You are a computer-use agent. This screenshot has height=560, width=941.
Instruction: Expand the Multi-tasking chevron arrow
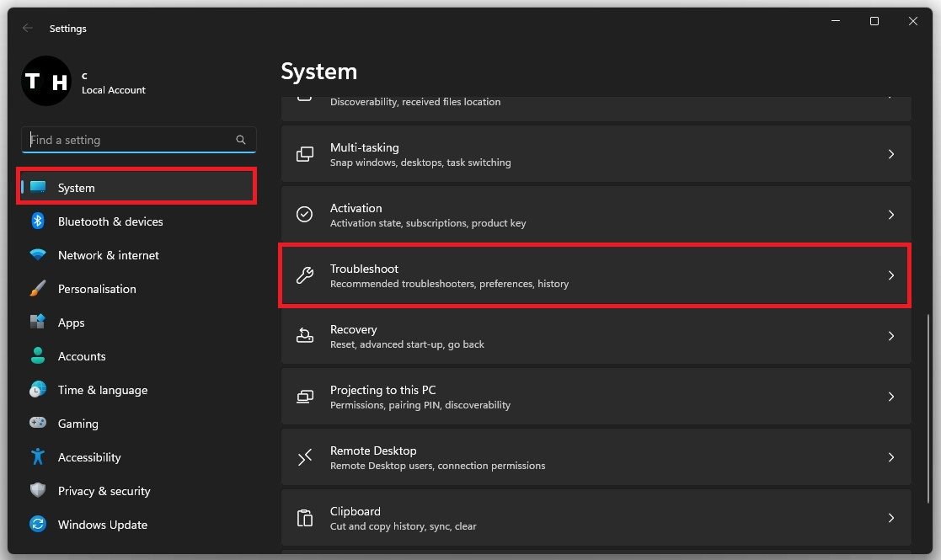coord(891,154)
